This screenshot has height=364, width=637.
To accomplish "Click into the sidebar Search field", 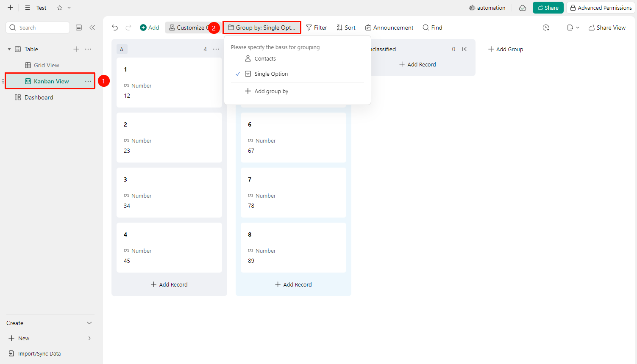I will 38,28.
